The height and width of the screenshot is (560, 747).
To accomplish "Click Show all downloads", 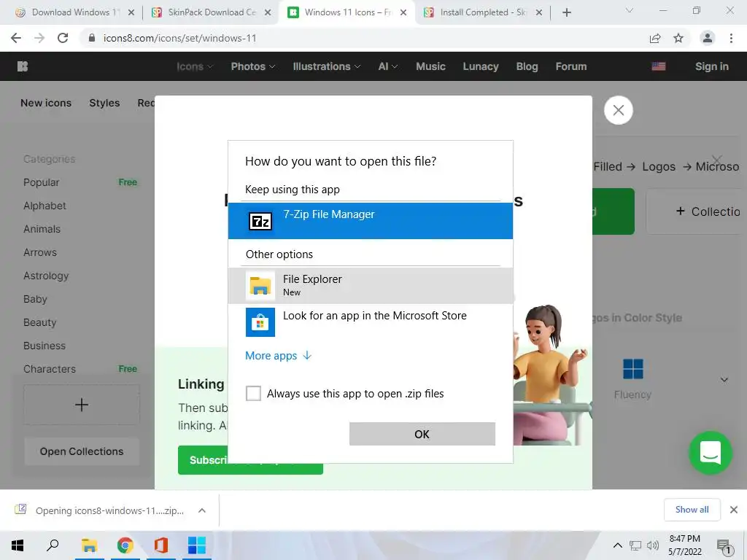I will pyautogui.click(x=692, y=510).
